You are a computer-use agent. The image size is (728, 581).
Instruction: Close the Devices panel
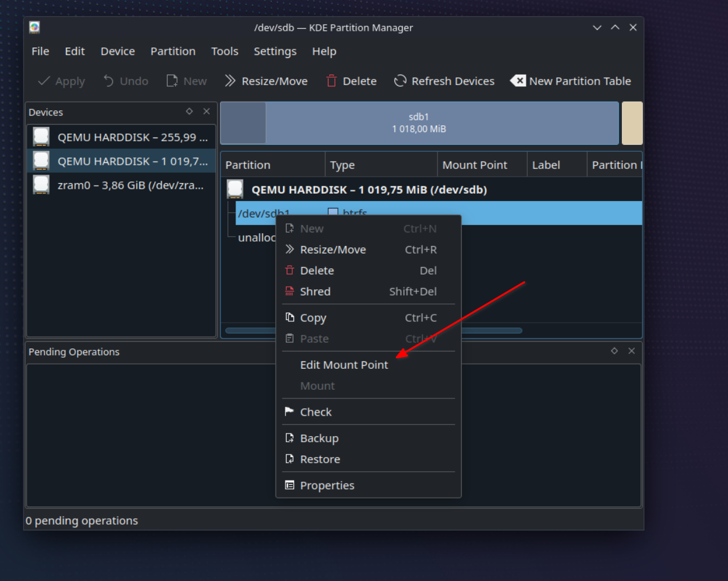point(207,112)
